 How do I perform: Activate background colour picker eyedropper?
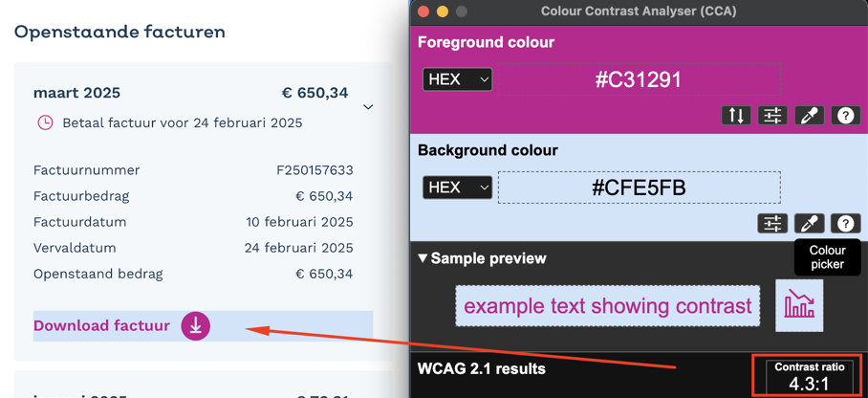810,223
